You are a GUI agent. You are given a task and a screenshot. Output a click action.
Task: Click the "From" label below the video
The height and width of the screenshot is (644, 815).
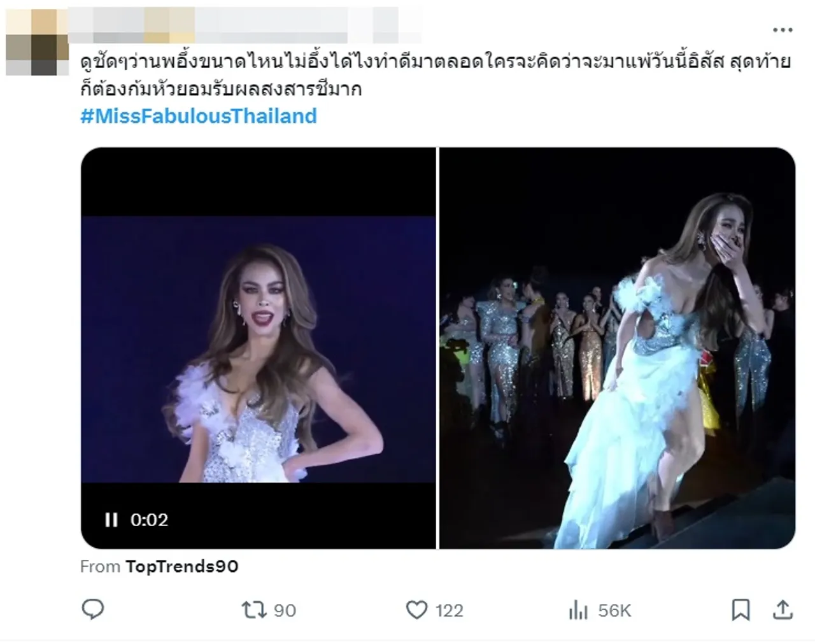pyautogui.click(x=100, y=566)
